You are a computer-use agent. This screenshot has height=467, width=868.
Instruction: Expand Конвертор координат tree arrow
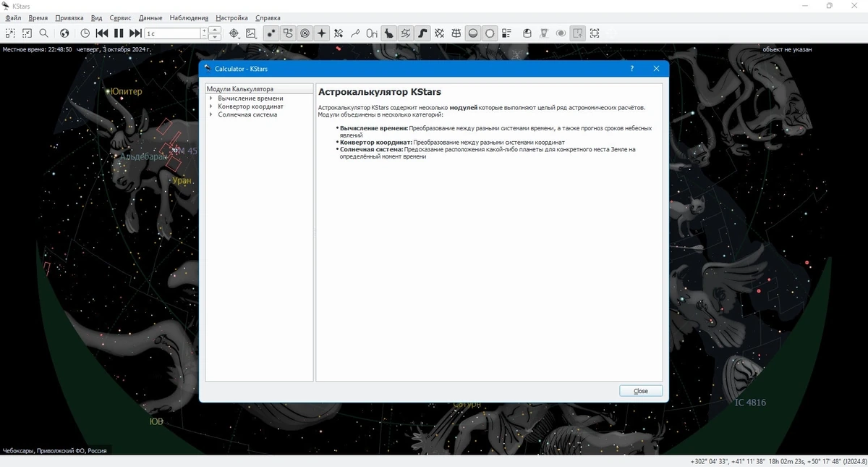click(210, 106)
